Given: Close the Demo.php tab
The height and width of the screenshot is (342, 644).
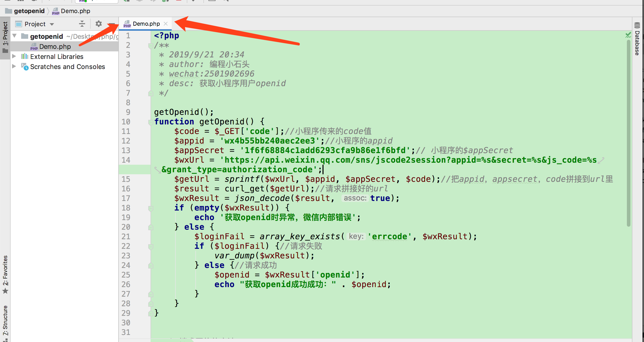Looking at the screenshot, I should click(x=166, y=24).
